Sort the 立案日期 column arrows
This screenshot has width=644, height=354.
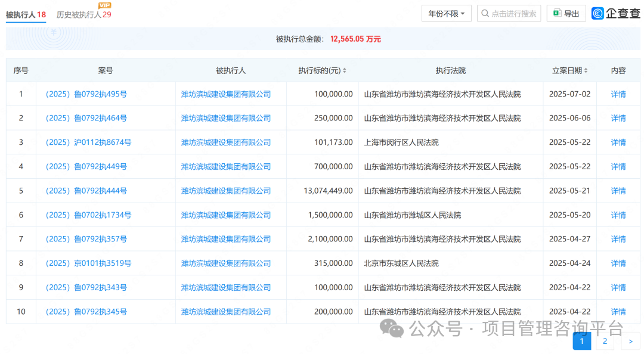coord(587,70)
